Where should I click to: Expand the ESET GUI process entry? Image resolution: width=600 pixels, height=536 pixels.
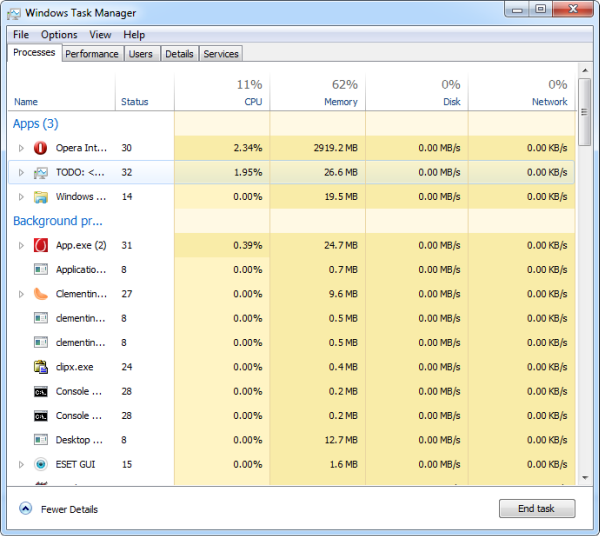tap(21, 465)
